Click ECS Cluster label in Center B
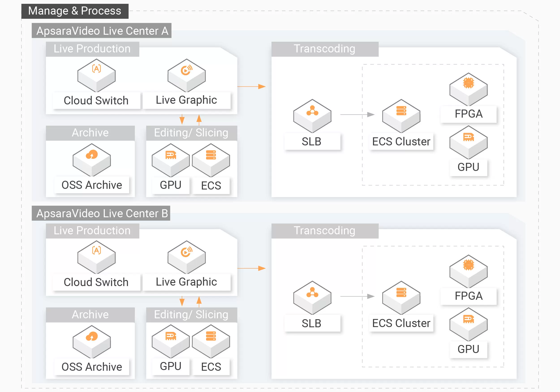This screenshot has width=560, height=392. 401,323
